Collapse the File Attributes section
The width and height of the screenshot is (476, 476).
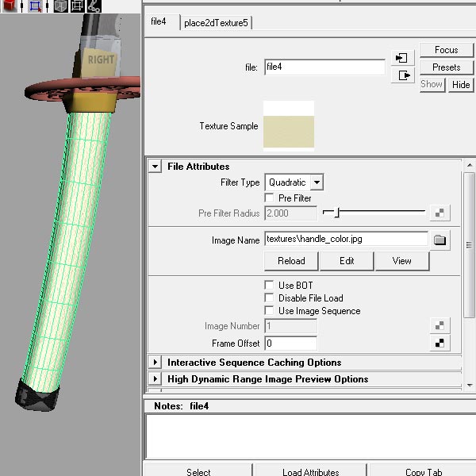coord(155,167)
